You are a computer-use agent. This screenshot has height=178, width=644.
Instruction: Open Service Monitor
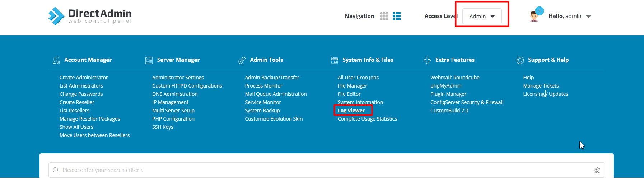point(263,102)
